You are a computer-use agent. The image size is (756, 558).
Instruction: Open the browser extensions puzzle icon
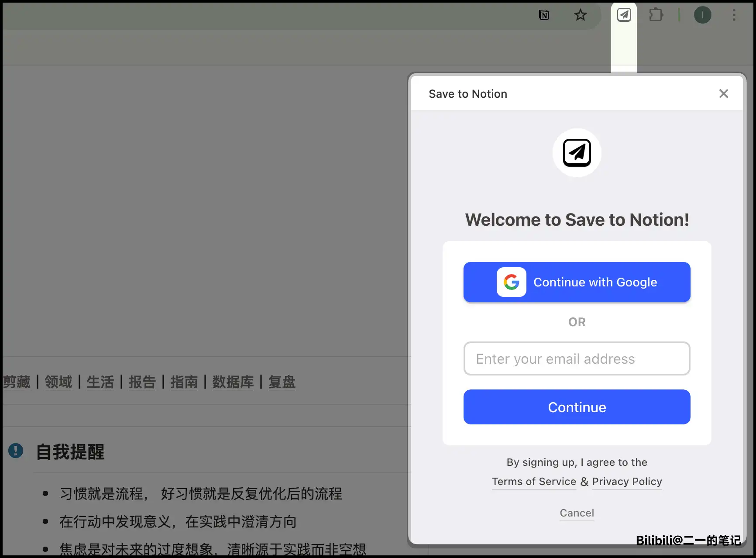coord(656,15)
